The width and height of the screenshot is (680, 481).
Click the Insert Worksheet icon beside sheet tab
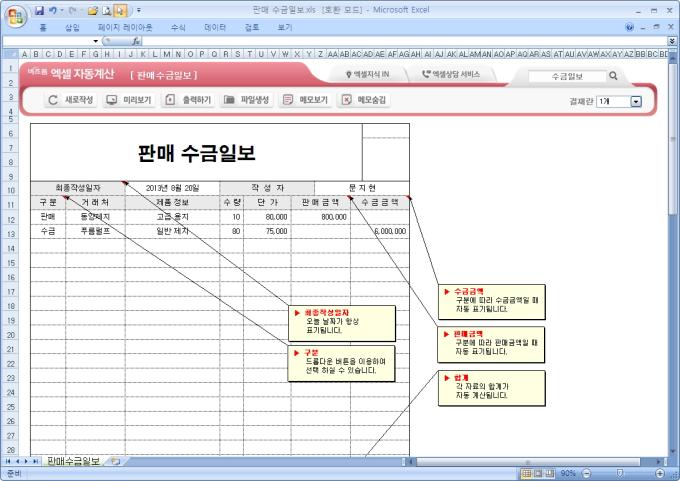tap(115, 461)
